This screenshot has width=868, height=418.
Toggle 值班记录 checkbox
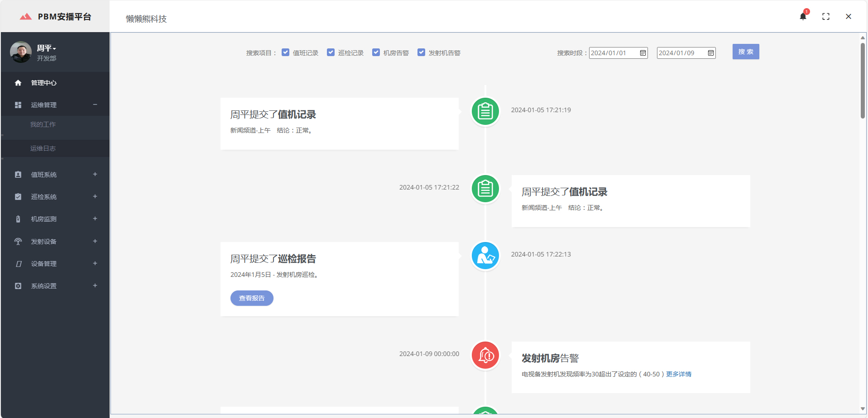(x=286, y=52)
